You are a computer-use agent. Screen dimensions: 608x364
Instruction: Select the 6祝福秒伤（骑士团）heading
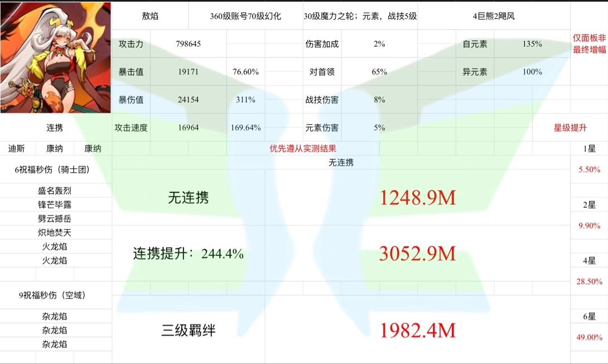[x=56, y=170]
